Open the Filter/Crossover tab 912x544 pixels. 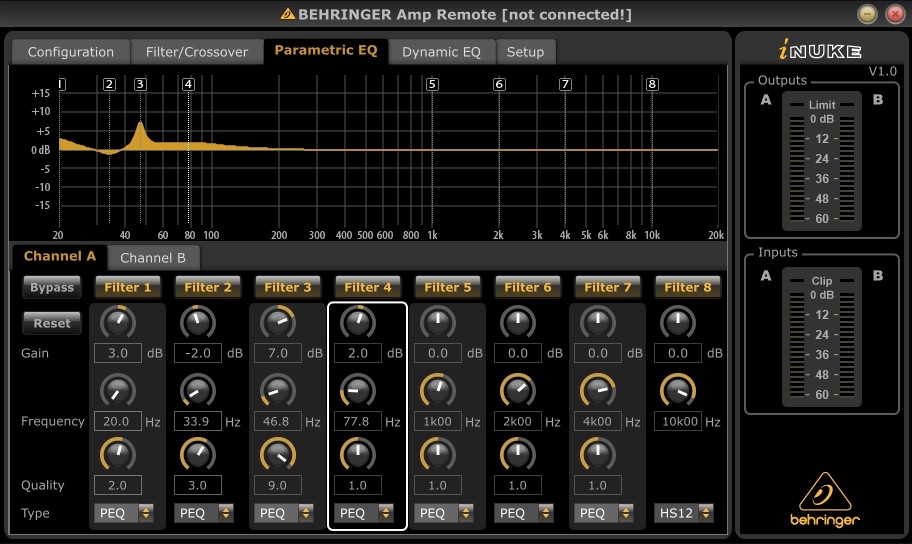197,52
